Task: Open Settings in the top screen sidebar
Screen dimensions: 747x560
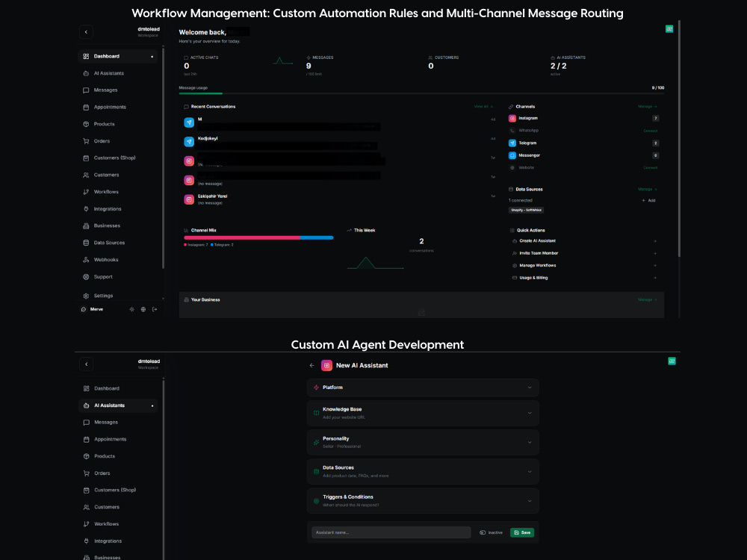Action: click(x=118, y=296)
